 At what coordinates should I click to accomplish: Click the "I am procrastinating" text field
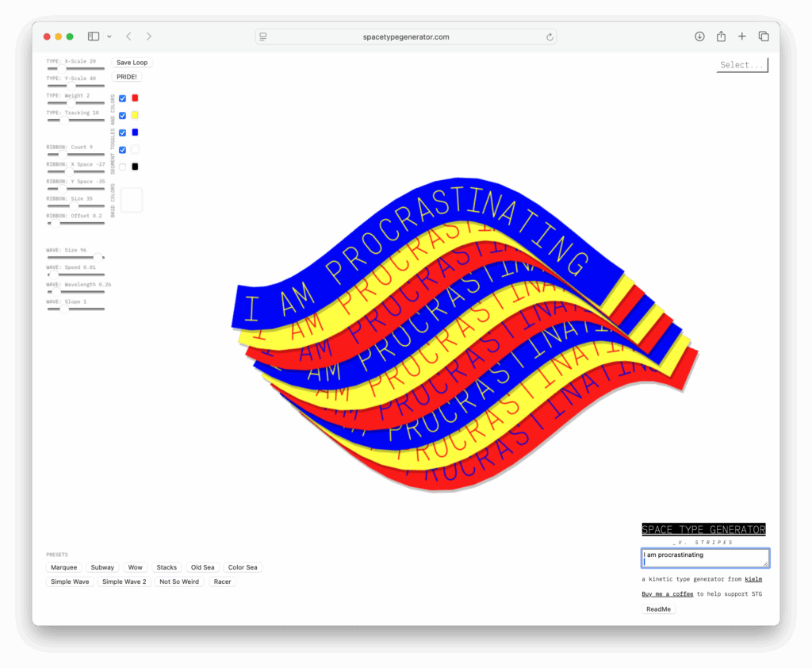click(705, 558)
